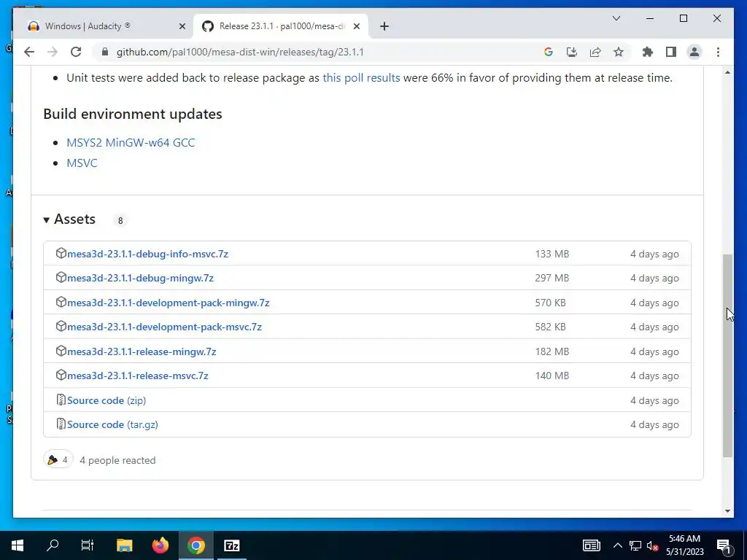This screenshot has width=747, height=560.
Task: Go back with the browser back arrow
Action: click(x=29, y=52)
